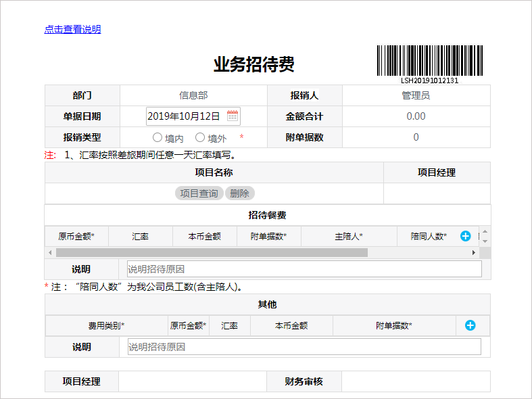Focus the 说明 field under 其他
This screenshot has height=399, width=532.
coord(304,347)
